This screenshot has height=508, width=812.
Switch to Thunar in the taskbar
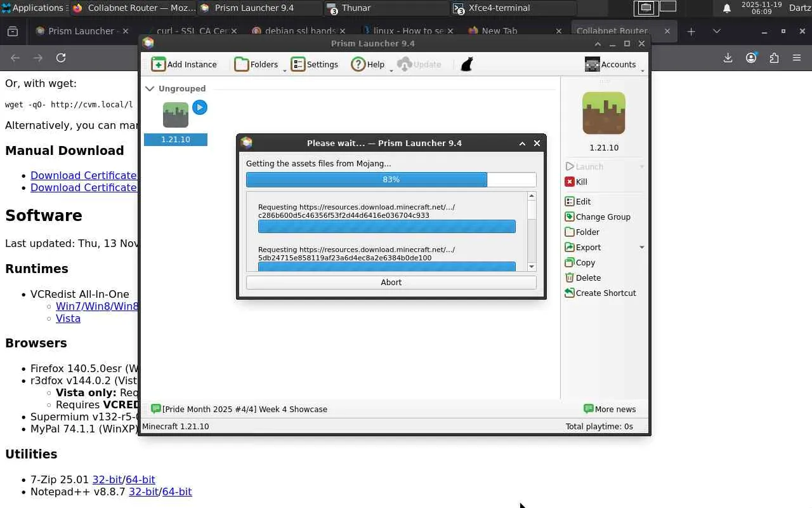coord(387,8)
